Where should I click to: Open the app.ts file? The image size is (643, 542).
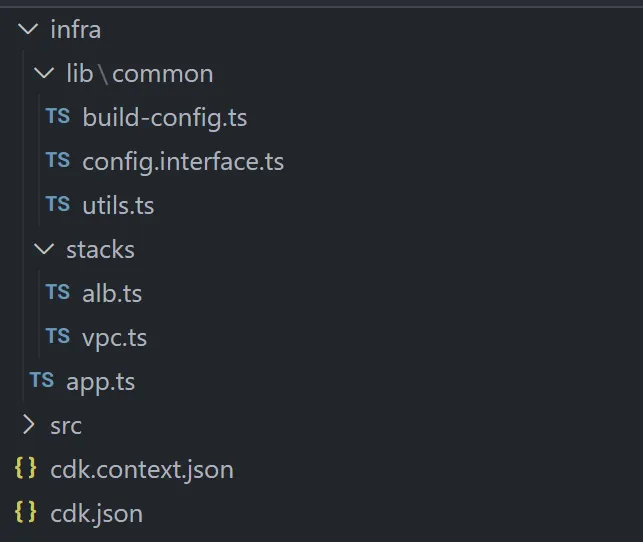click(x=100, y=381)
